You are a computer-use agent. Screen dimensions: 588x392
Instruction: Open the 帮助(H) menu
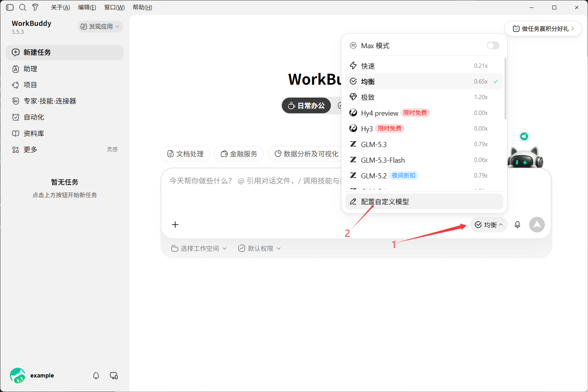coord(142,7)
